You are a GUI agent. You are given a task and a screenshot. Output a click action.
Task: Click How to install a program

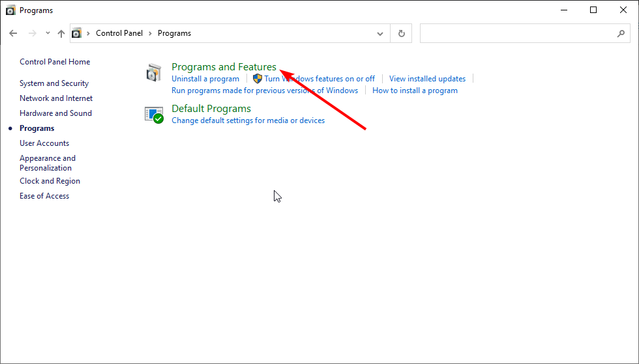pyautogui.click(x=415, y=91)
